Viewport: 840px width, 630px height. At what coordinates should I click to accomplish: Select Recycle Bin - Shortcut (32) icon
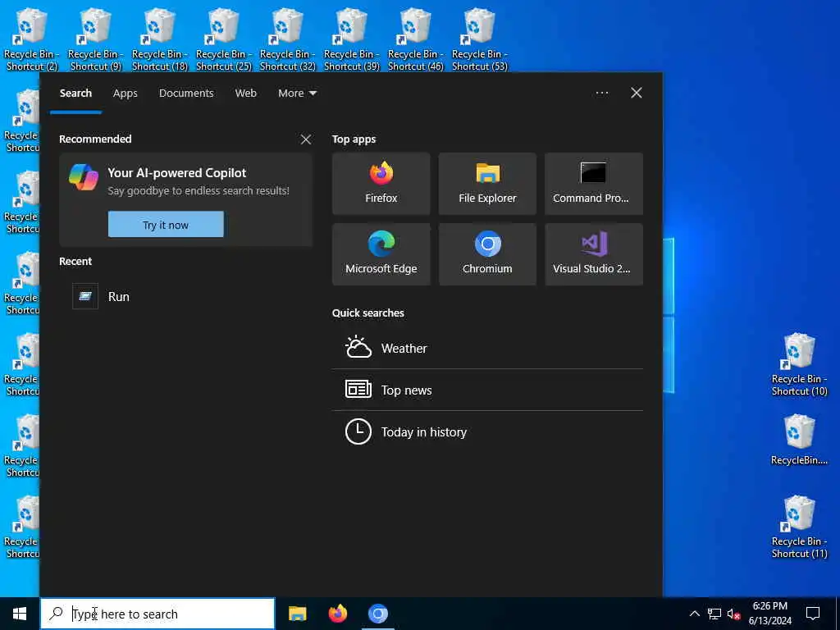[288, 39]
